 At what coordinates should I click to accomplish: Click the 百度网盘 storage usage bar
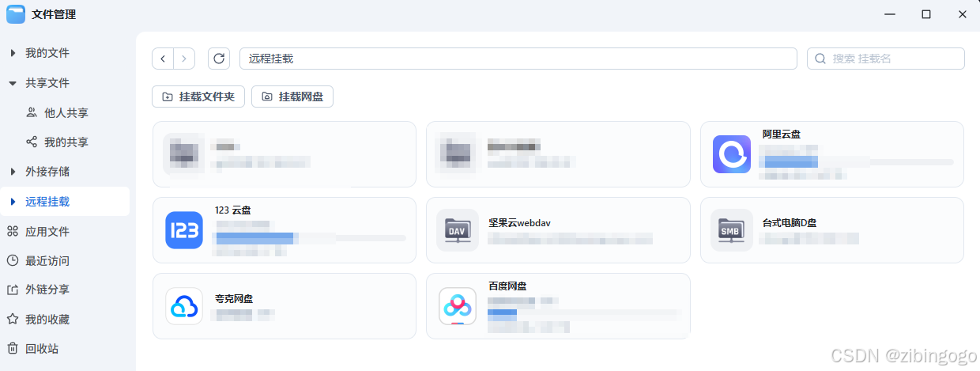click(x=584, y=314)
